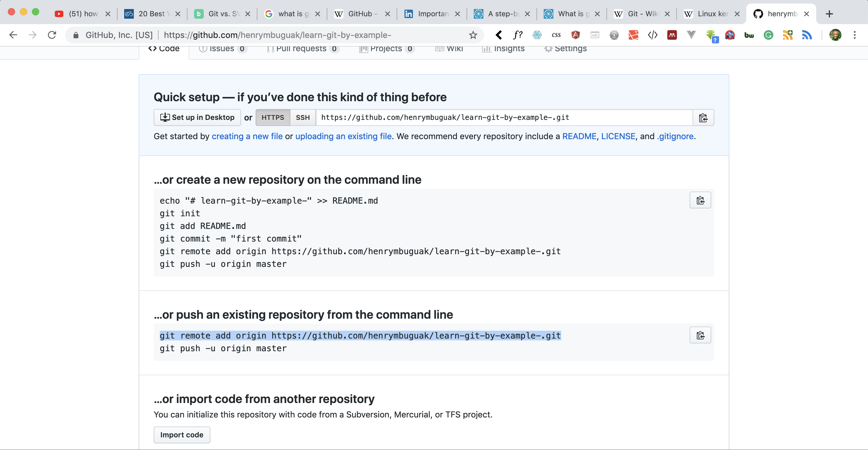Viewport: 868px width, 450px height.
Task: Click the blue RSS feed extension
Action: 807,35
